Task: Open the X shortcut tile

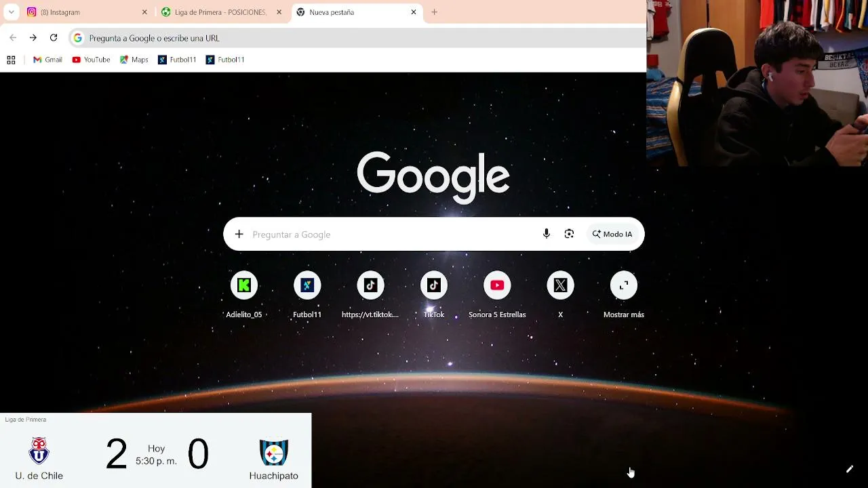Action: tap(561, 295)
